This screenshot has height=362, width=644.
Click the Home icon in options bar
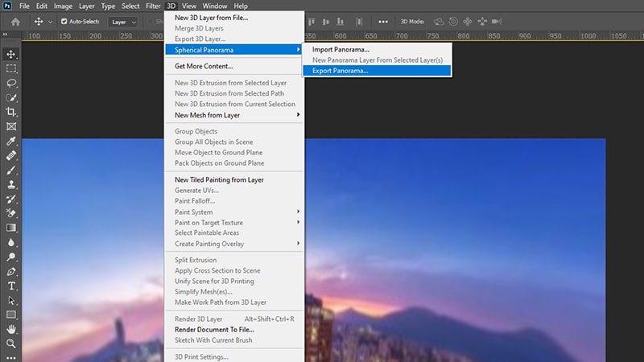[15, 22]
